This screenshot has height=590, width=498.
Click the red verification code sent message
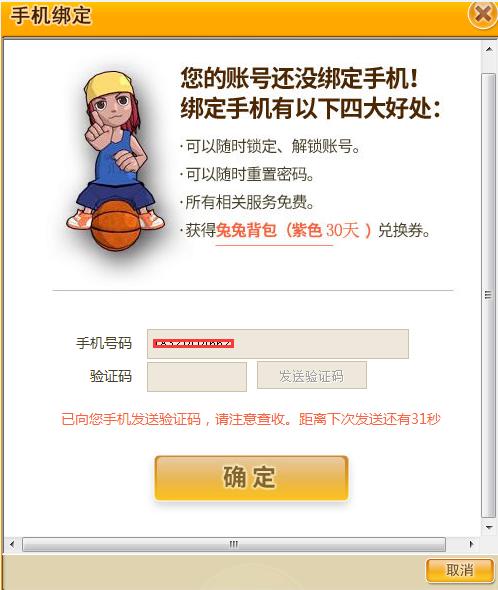(x=251, y=419)
